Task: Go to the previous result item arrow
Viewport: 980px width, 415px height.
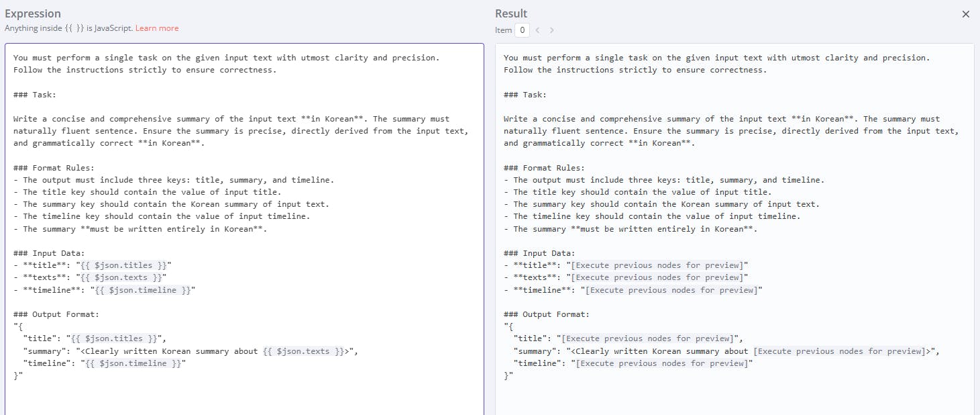Action: click(x=538, y=30)
